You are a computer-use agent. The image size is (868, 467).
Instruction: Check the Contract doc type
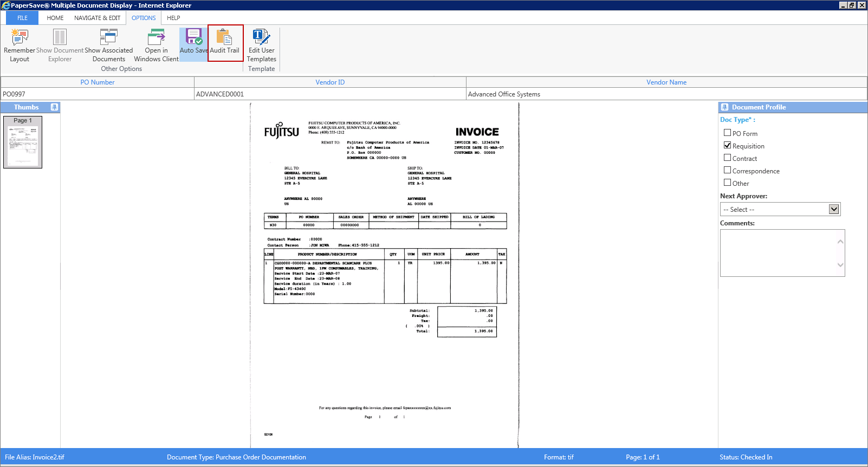(x=727, y=158)
